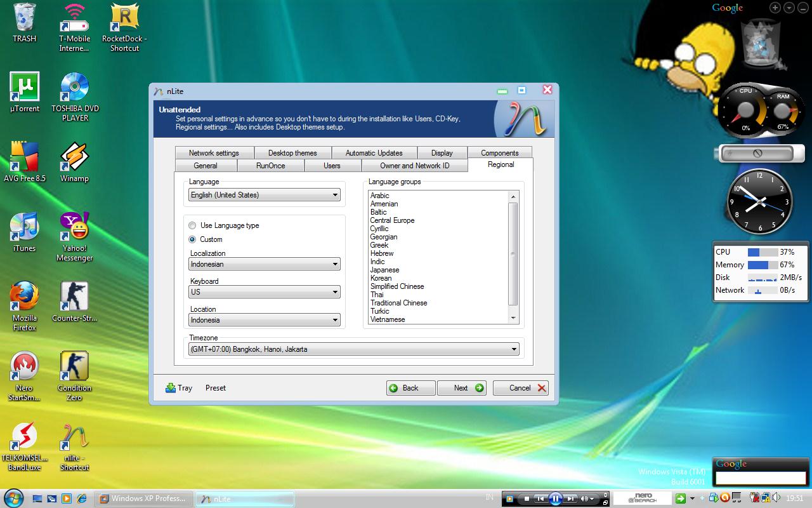
Task: Click the Google search gadget input field
Action: pos(761,478)
